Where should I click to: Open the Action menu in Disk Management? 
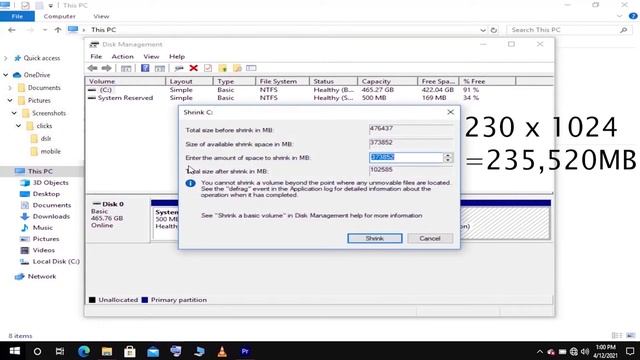click(122, 57)
